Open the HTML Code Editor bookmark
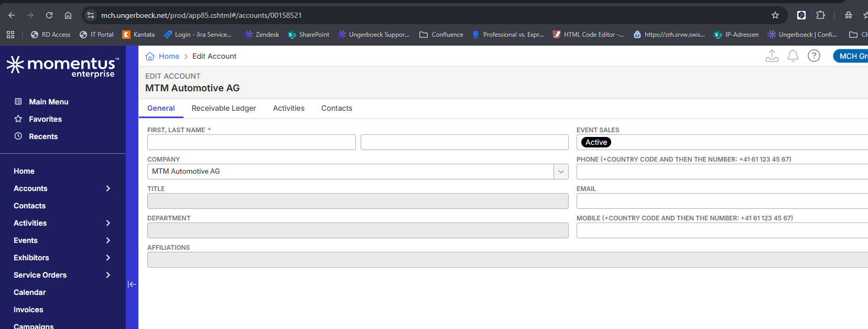The width and height of the screenshot is (868, 329). 588,35
